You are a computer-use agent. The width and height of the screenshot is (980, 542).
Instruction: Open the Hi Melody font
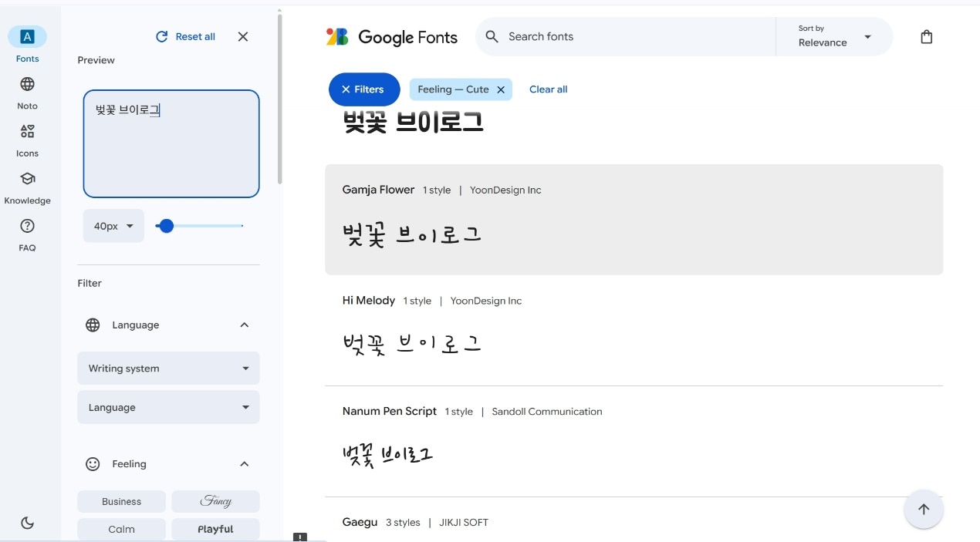click(x=634, y=330)
